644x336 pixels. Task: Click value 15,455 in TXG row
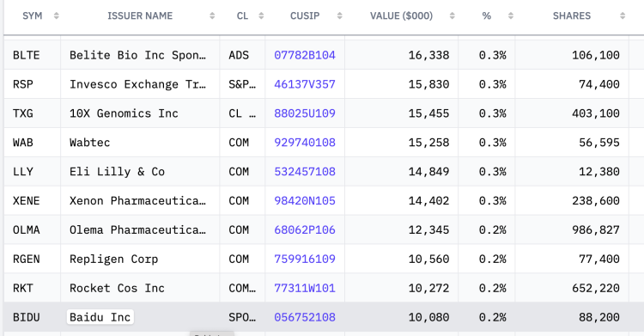point(428,113)
